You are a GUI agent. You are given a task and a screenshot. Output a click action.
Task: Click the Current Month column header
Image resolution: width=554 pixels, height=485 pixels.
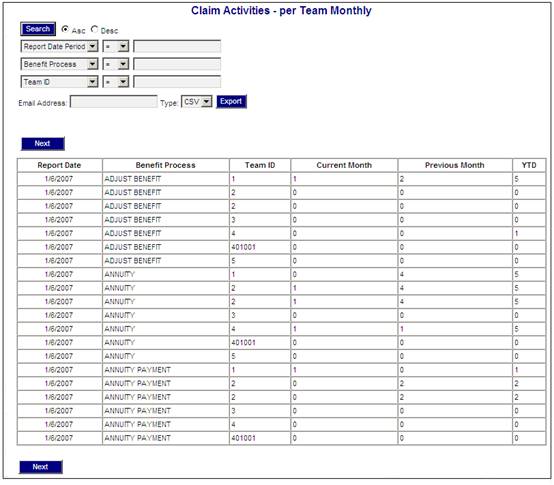(x=344, y=165)
